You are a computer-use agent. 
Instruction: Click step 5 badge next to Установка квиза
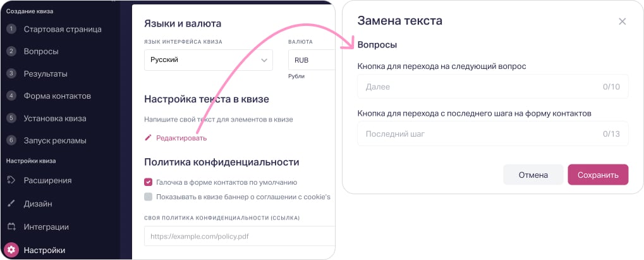coord(11,118)
